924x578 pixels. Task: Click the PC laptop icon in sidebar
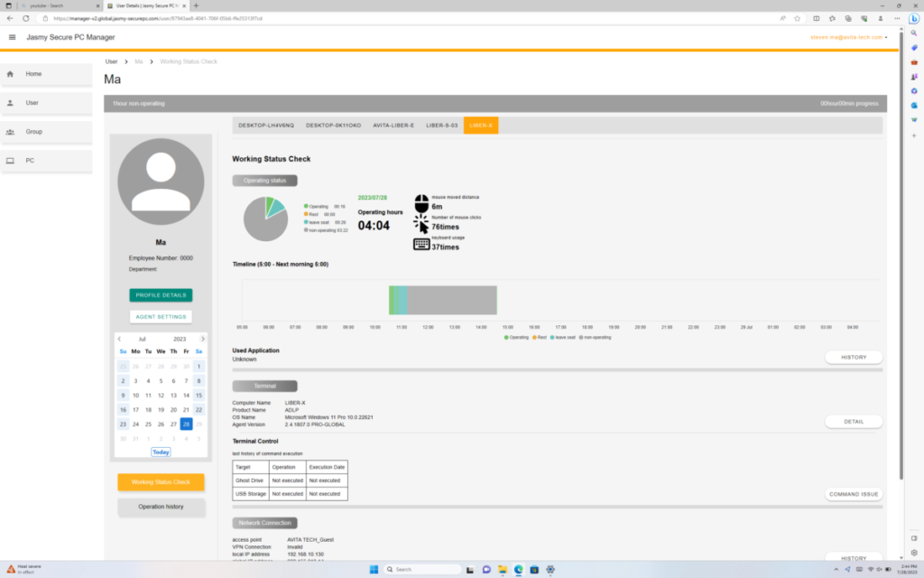tap(11, 161)
